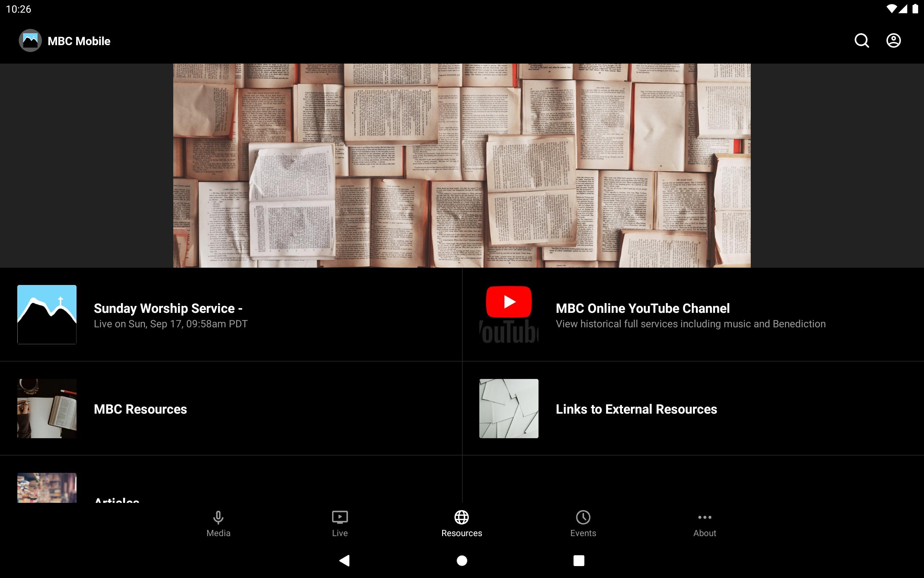Tap the open books banner image
The image size is (924, 578).
pos(462,165)
